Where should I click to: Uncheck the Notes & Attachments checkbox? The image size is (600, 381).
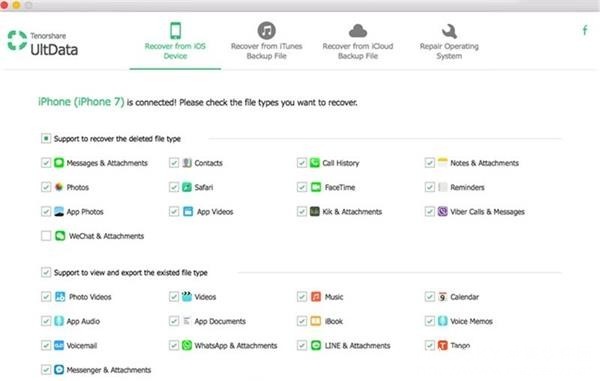tap(429, 163)
